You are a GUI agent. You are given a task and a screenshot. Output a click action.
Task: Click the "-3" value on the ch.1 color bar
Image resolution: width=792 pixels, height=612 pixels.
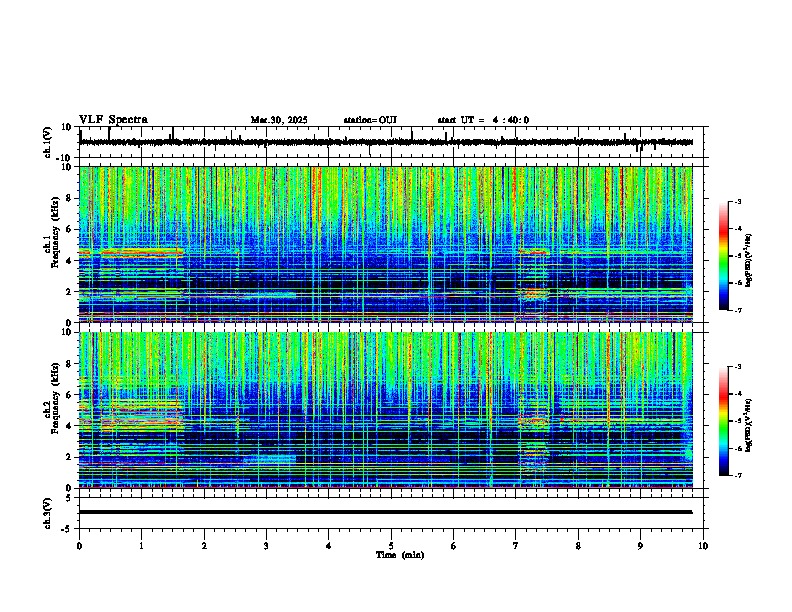click(x=738, y=202)
